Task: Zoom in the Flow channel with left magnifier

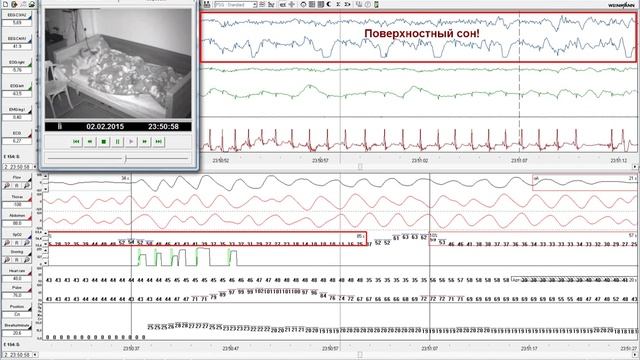Action: click(x=7, y=186)
